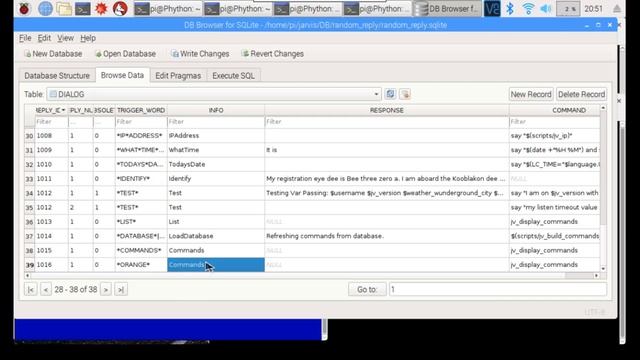Click the Go to record number field
The width and height of the screenshot is (640, 360).
pyautogui.click(x=498, y=289)
